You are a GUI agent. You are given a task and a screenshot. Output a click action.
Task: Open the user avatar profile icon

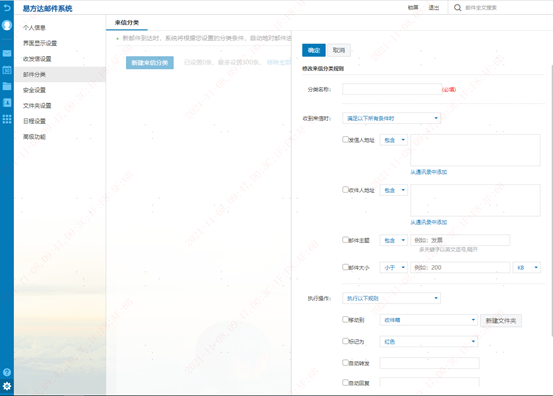7,25
